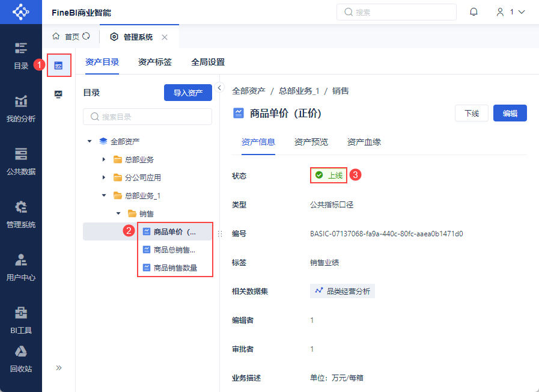The height and width of the screenshot is (392, 539).
Task: Collapse the 销售 folder
Action: click(x=118, y=213)
